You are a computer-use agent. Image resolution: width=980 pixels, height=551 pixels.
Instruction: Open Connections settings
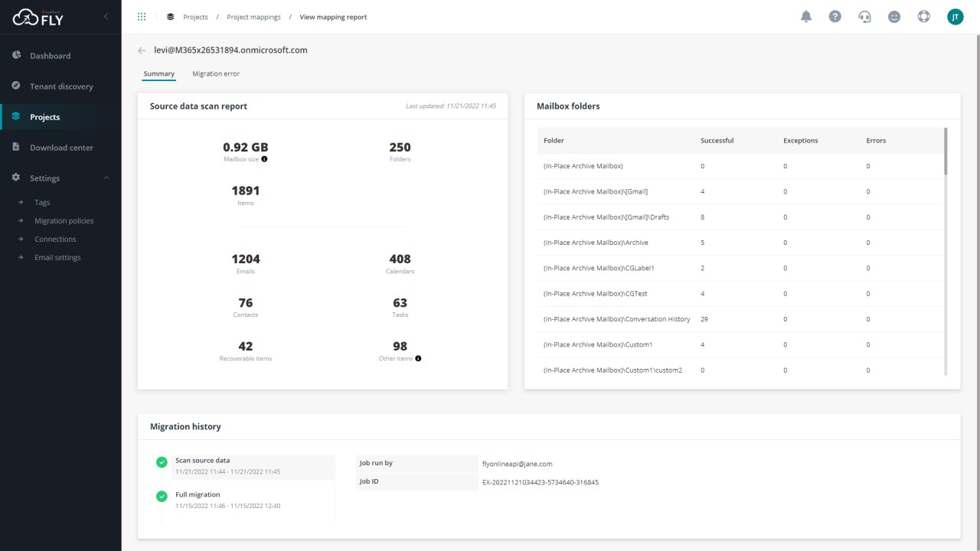(55, 240)
